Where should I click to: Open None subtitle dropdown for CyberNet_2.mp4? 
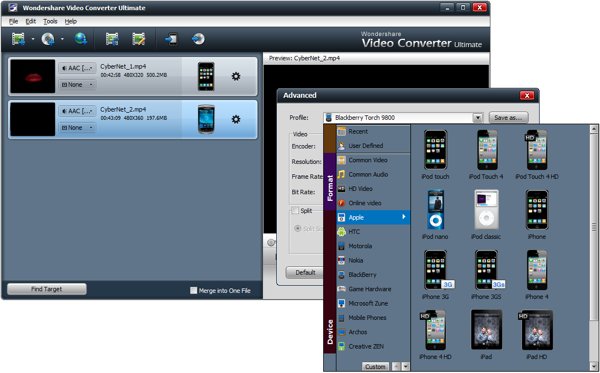(x=77, y=127)
